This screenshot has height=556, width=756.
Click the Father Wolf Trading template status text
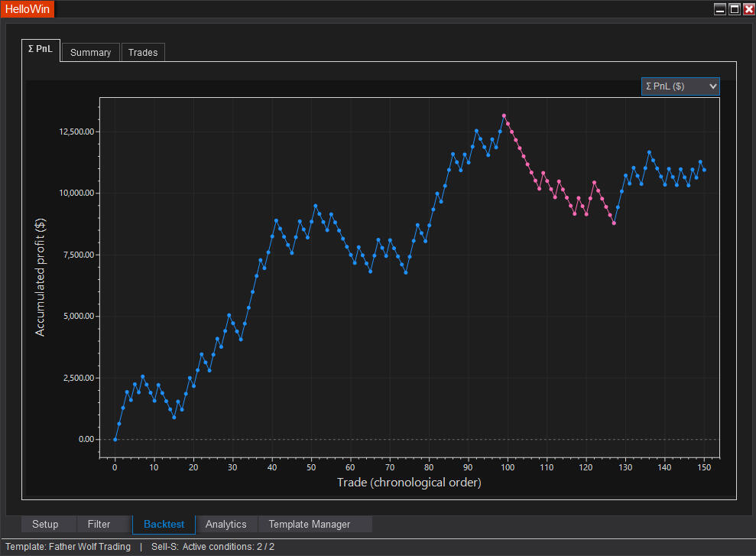pos(68,547)
